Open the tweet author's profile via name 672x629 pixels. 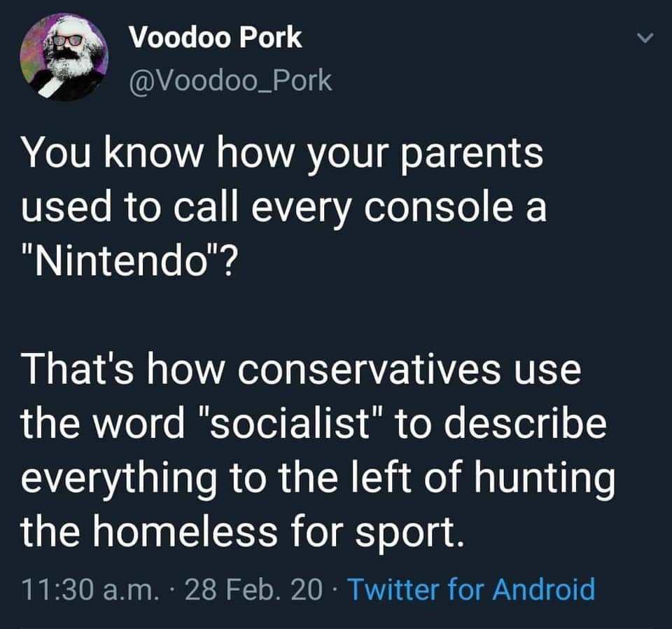pyautogui.click(x=217, y=39)
